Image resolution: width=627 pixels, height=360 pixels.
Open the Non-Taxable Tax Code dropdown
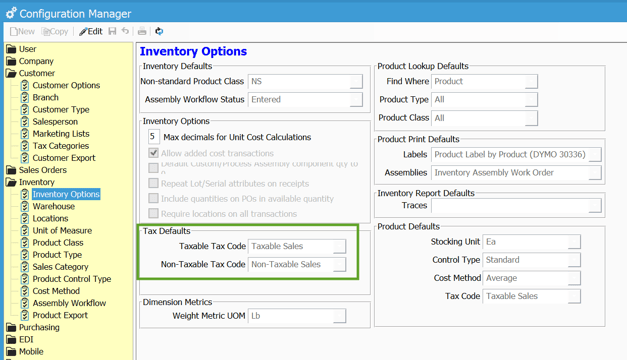[x=339, y=264]
